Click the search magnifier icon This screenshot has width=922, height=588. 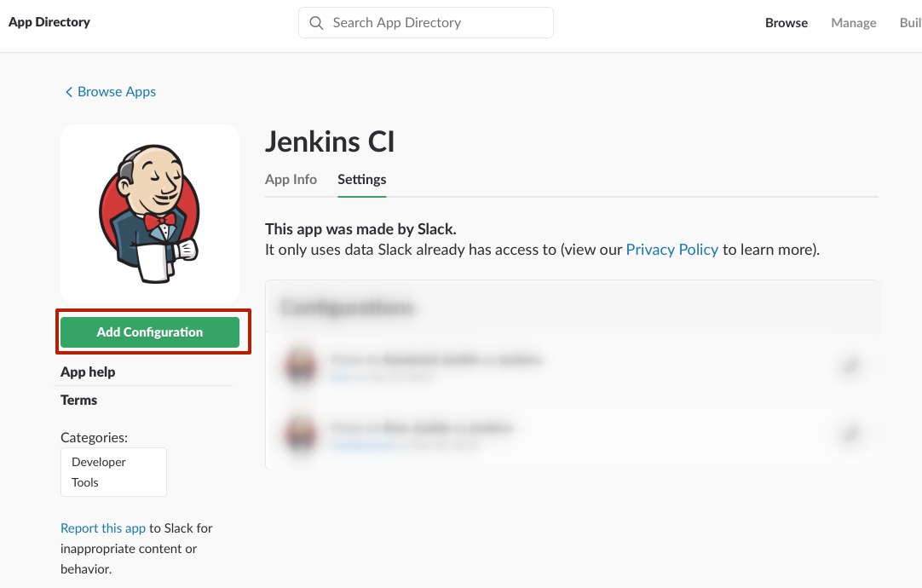pyautogui.click(x=316, y=23)
